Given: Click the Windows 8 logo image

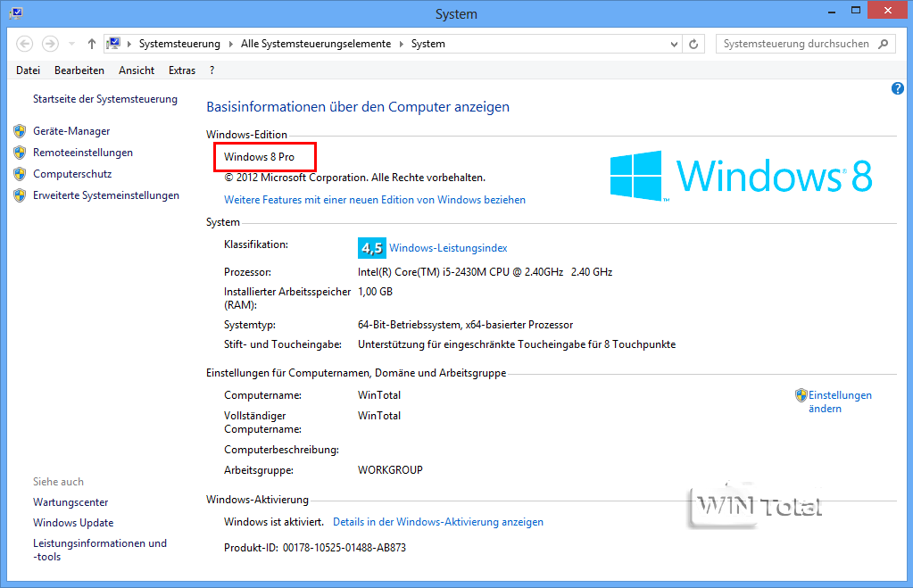Looking at the screenshot, I should pyautogui.click(x=741, y=176).
